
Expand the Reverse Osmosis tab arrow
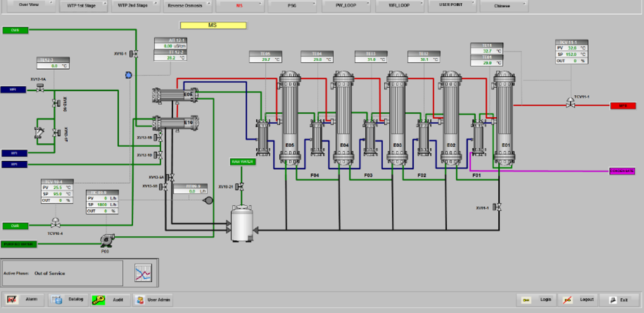point(209,3)
